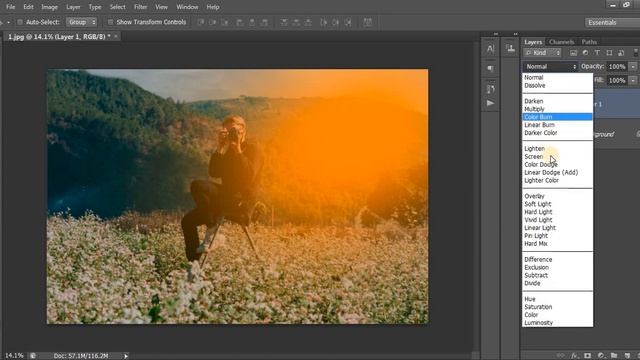Viewport: 640px width, 360px height.
Task: Select Luminosity blend mode
Action: point(558,322)
